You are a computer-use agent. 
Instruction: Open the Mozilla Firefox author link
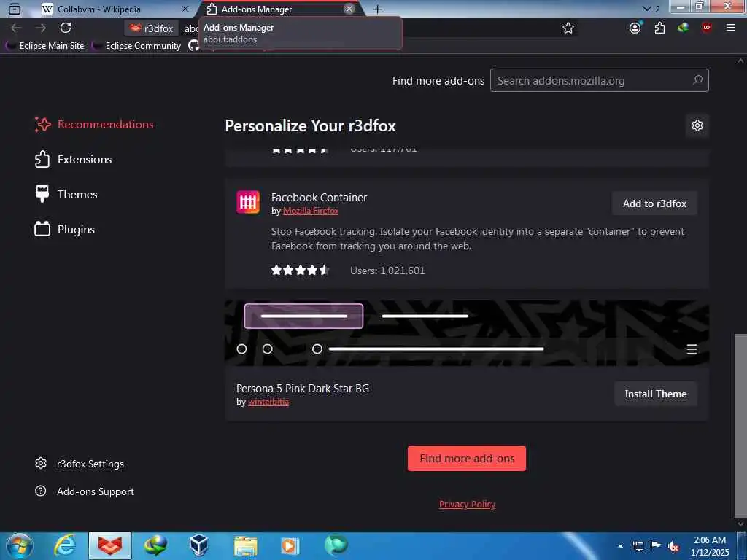311,211
